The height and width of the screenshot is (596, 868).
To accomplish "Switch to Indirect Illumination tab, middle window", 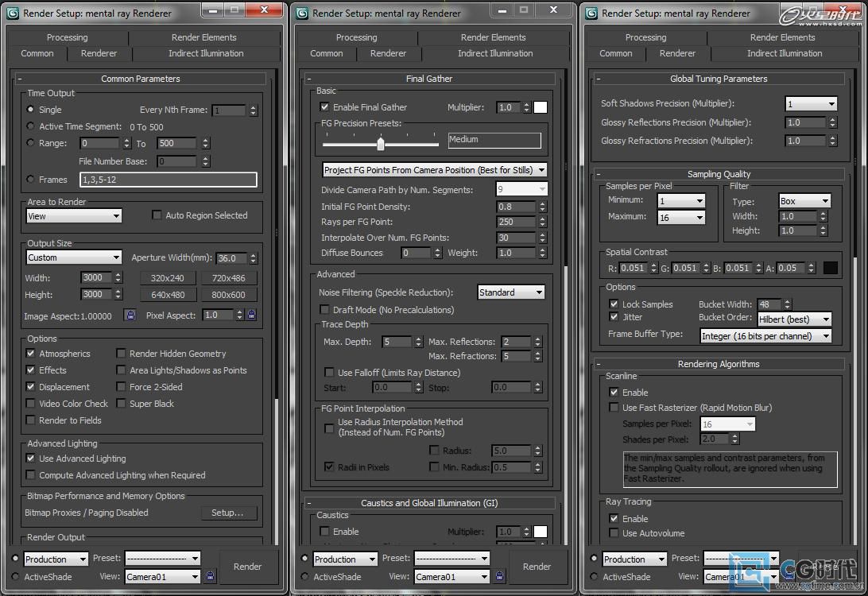I will coord(495,53).
